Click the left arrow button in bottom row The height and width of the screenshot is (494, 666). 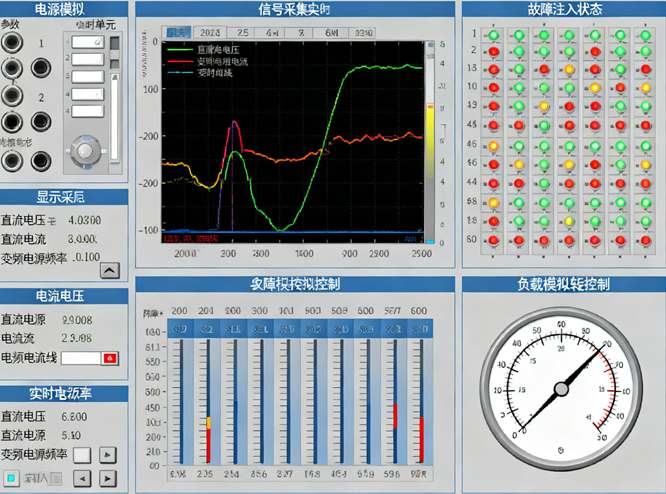[x=85, y=478]
